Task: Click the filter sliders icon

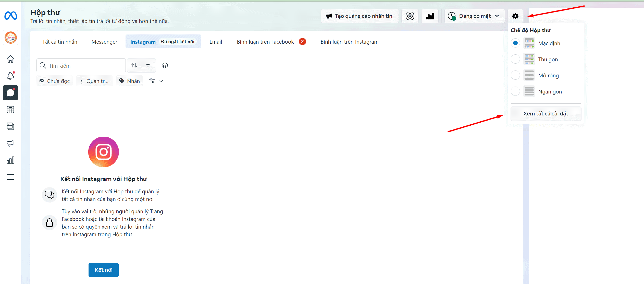Action: (x=152, y=81)
